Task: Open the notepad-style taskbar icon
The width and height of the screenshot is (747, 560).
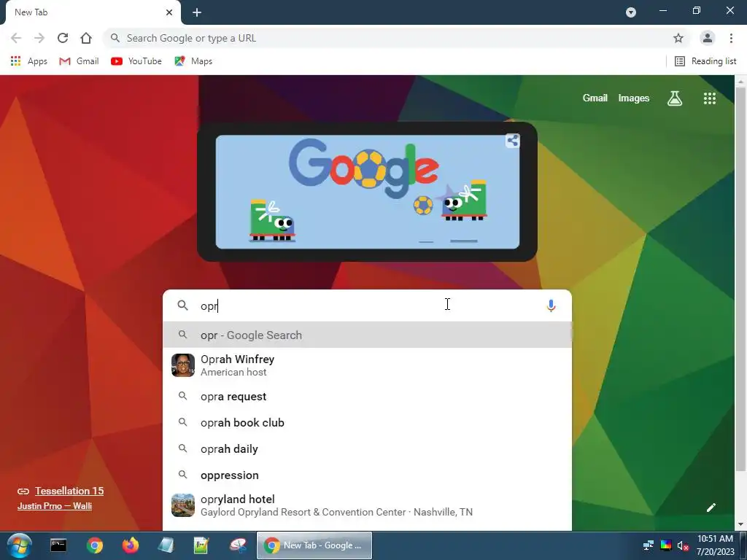Action: [166, 545]
